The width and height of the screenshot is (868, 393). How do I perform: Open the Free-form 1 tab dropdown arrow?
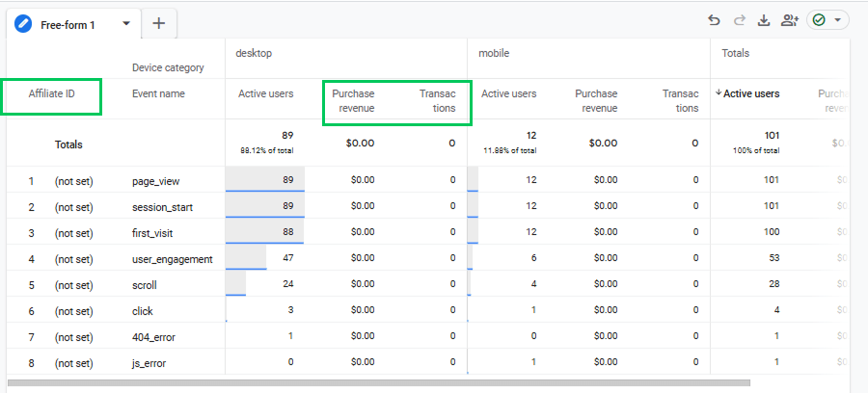point(126,24)
